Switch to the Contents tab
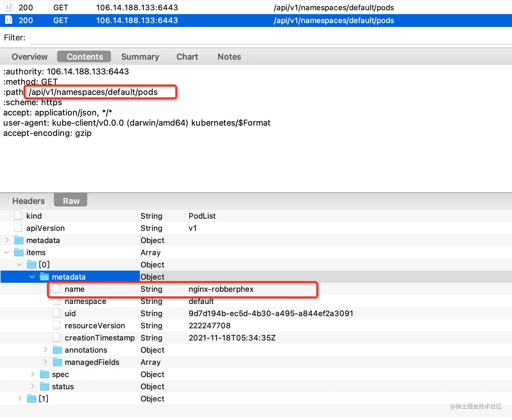Viewport: 512px width, 420px height. coord(84,57)
